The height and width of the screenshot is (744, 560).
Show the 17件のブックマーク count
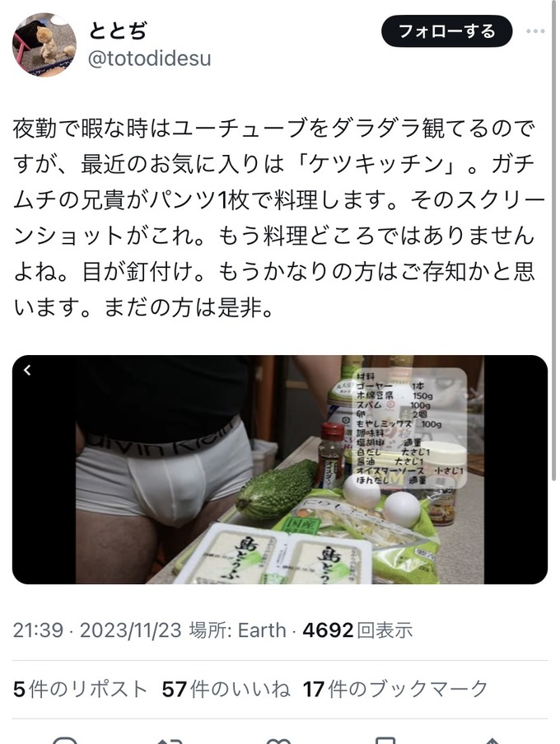(395, 689)
